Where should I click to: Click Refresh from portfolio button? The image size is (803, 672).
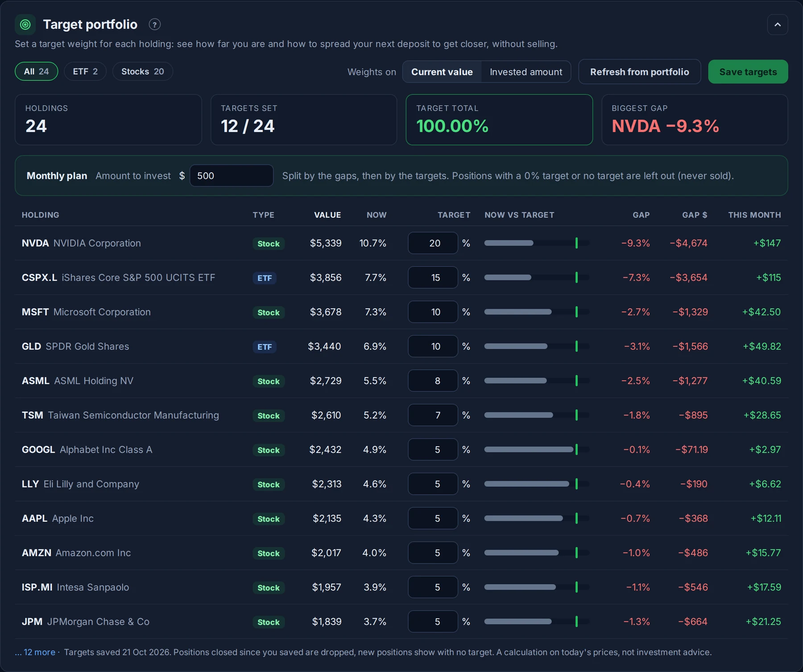[x=640, y=72]
